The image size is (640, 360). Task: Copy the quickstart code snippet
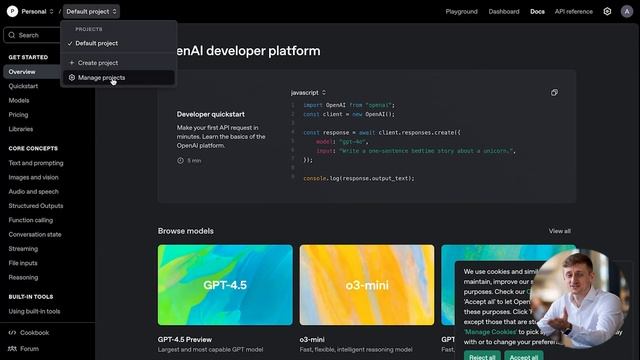tap(554, 93)
